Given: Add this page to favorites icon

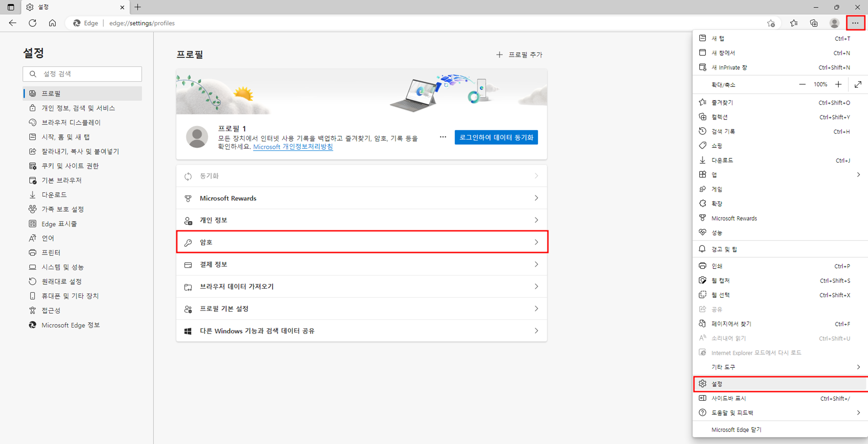Looking at the screenshot, I should click(x=770, y=23).
